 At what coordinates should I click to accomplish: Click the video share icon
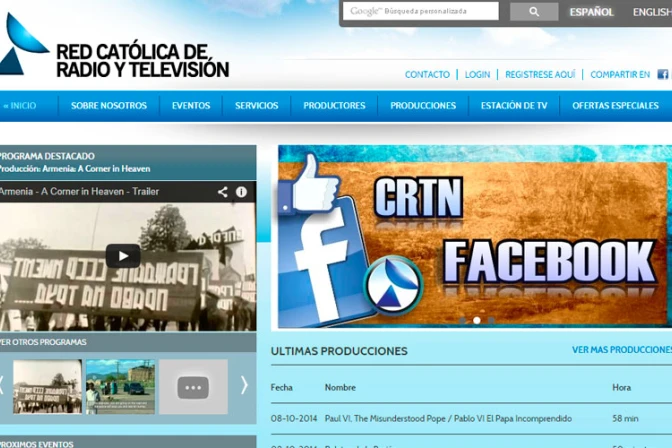click(x=223, y=192)
